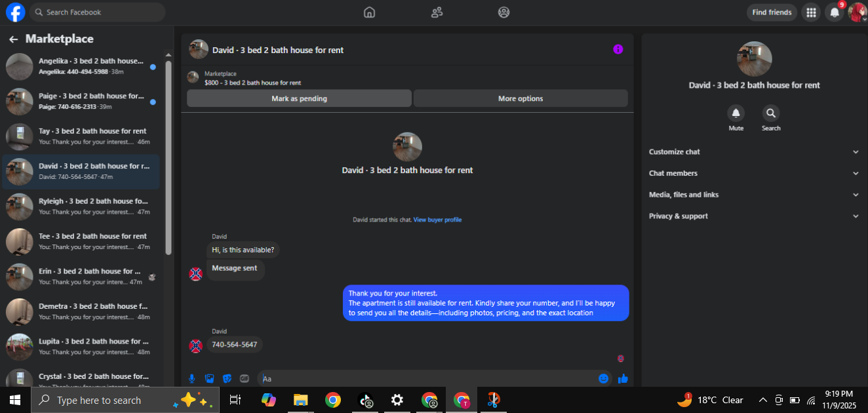
Task: Expand Privacy & support section
Action: click(x=753, y=216)
